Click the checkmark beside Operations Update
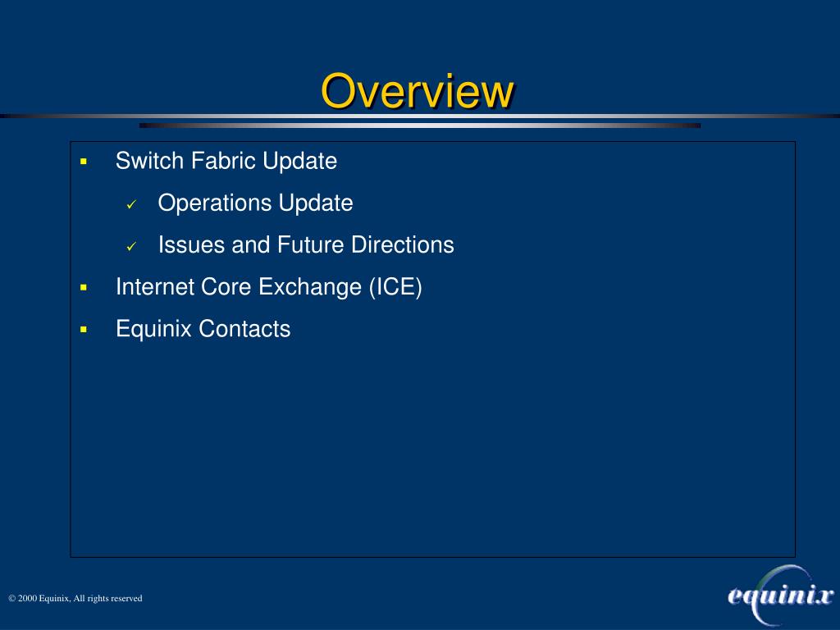This screenshot has height=630, width=840. (x=132, y=204)
